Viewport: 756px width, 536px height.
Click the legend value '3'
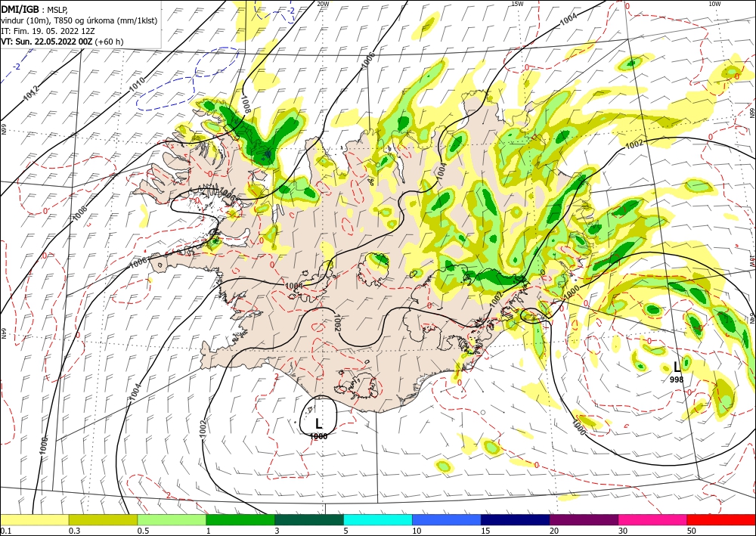(277, 531)
